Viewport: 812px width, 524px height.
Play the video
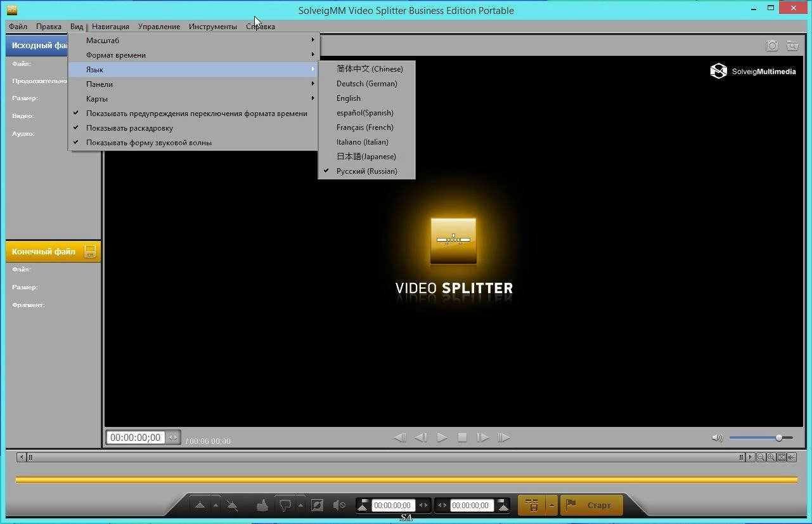click(x=442, y=438)
